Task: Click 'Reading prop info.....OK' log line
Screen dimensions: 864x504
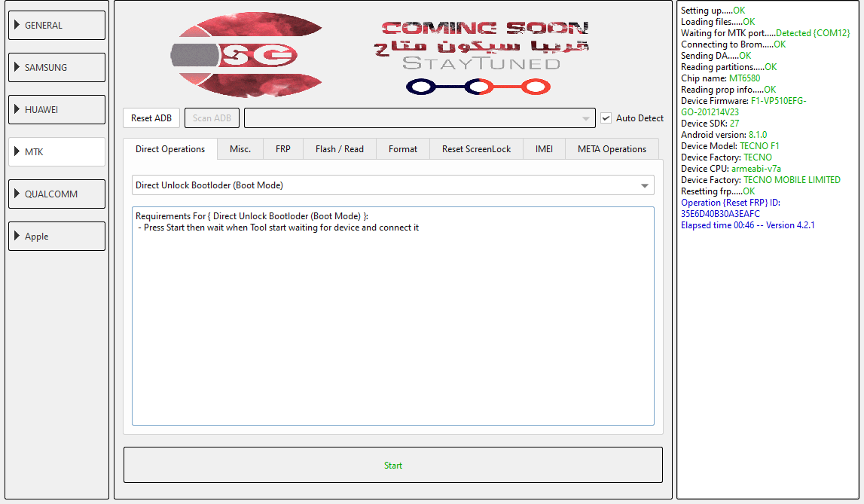Action: 728,90
